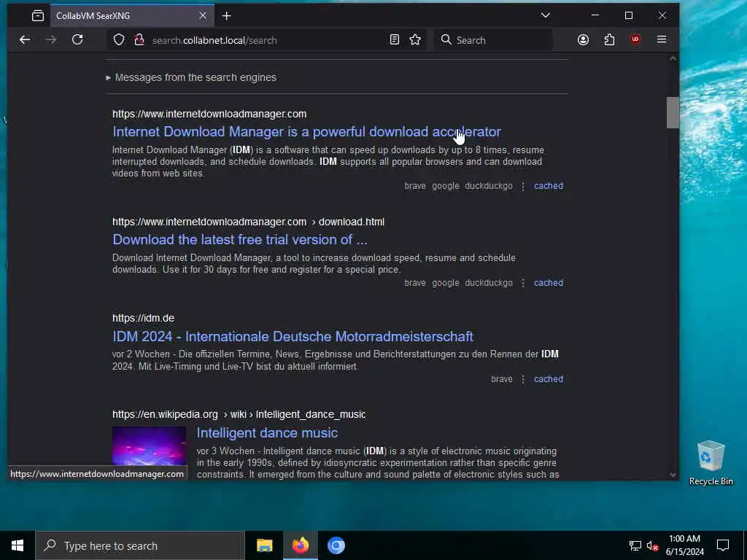
Task: Click duckduckgo engine label on first result
Action: [489, 186]
